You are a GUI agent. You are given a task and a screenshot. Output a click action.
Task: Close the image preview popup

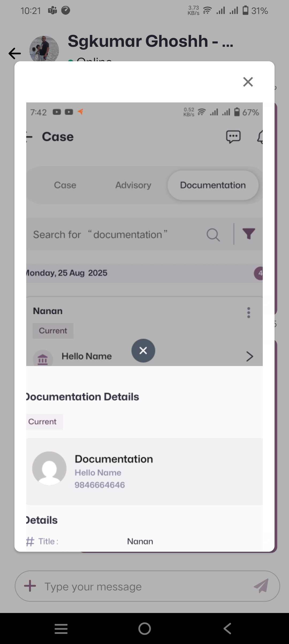tap(248, 82)
